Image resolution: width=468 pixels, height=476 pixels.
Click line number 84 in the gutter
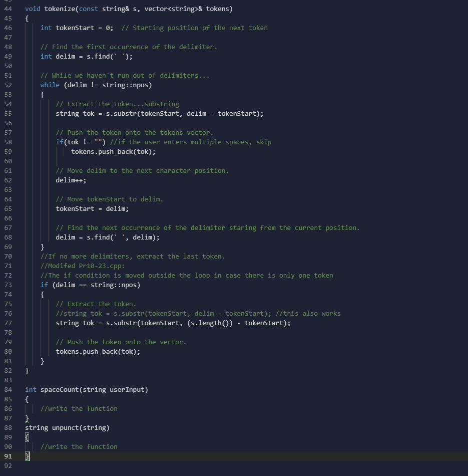click(x=8, y=390)
